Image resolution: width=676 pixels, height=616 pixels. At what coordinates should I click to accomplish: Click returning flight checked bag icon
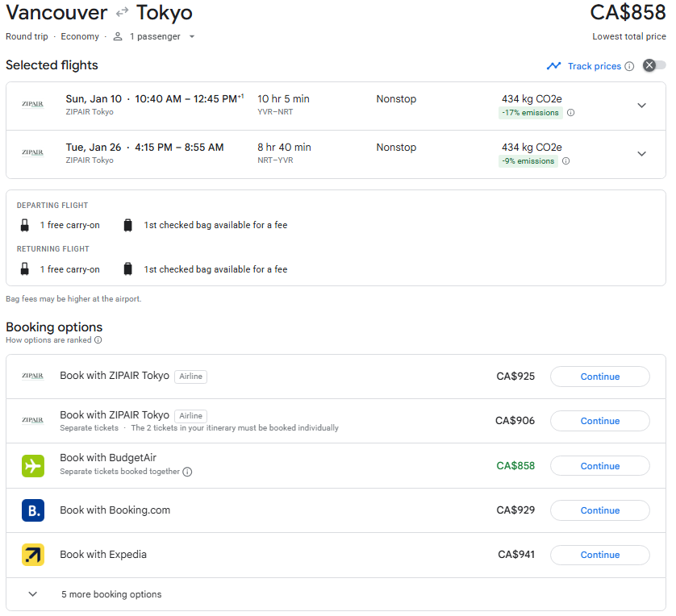[x=127, y=269]
